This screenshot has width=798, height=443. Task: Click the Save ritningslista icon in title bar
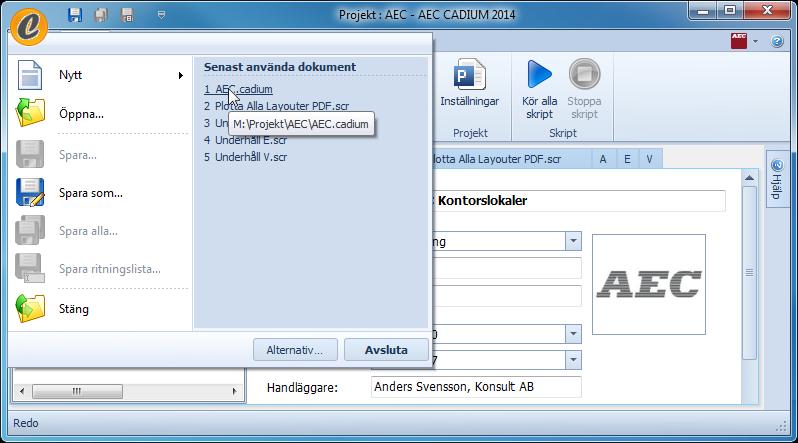[x=127, y=15]
